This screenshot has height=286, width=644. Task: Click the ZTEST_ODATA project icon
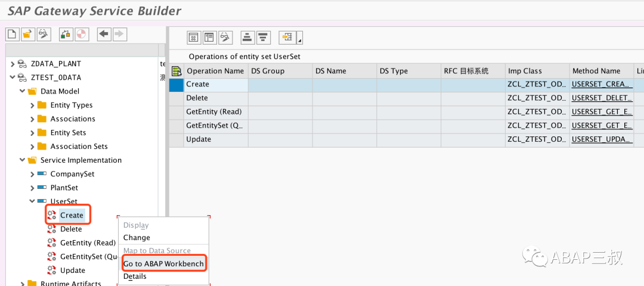pyautogui.click(x=22, y=77)
